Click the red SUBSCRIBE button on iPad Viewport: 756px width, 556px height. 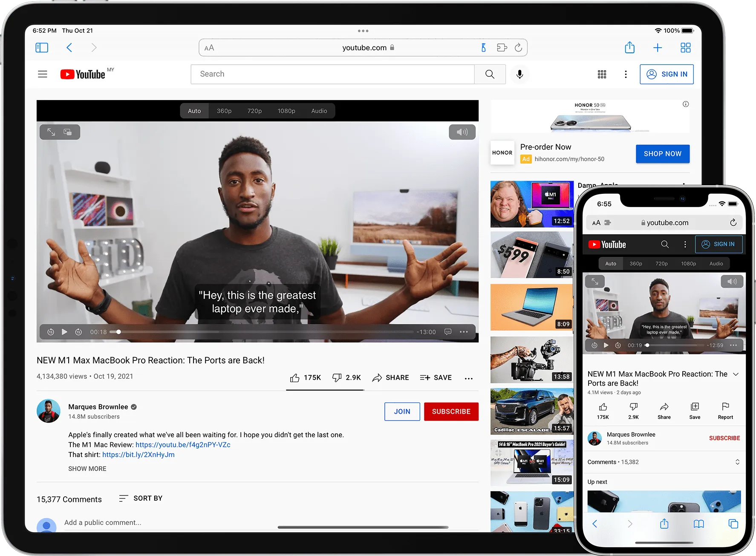[x=451, y=412]
